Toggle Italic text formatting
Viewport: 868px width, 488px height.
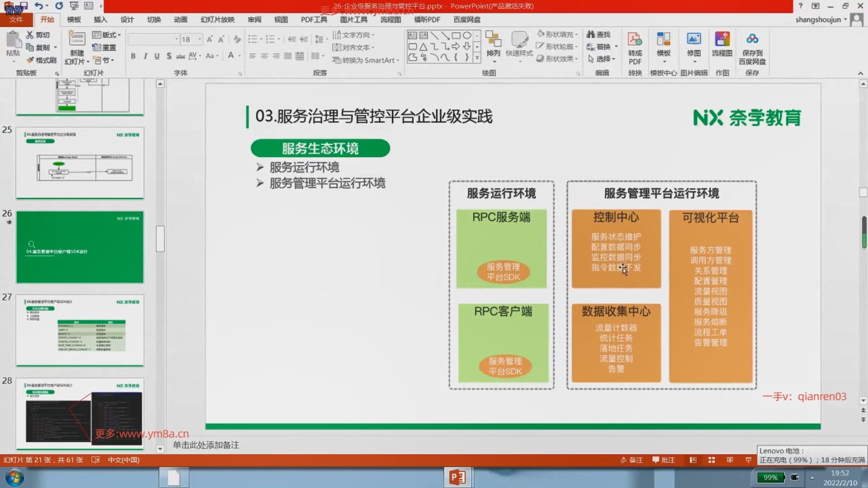(x=145, y=56)
